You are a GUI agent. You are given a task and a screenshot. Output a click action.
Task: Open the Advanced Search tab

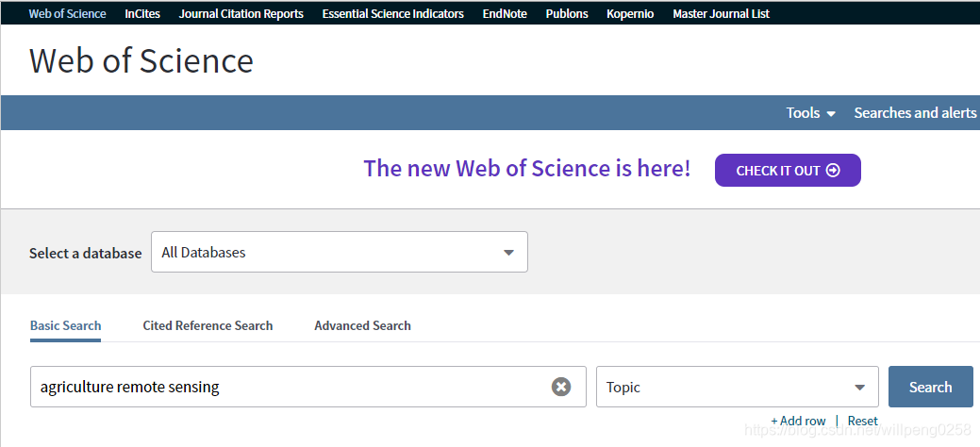[x=362, y=325]
